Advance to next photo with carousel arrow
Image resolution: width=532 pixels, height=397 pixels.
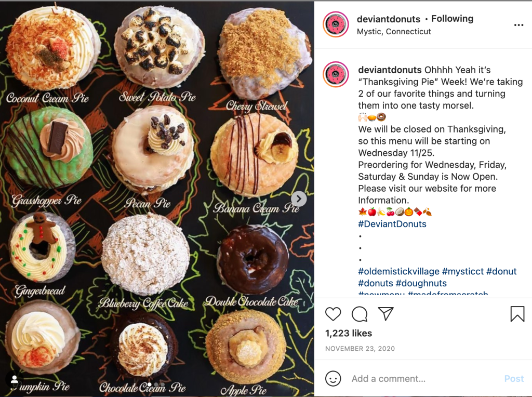coord(299,199)
